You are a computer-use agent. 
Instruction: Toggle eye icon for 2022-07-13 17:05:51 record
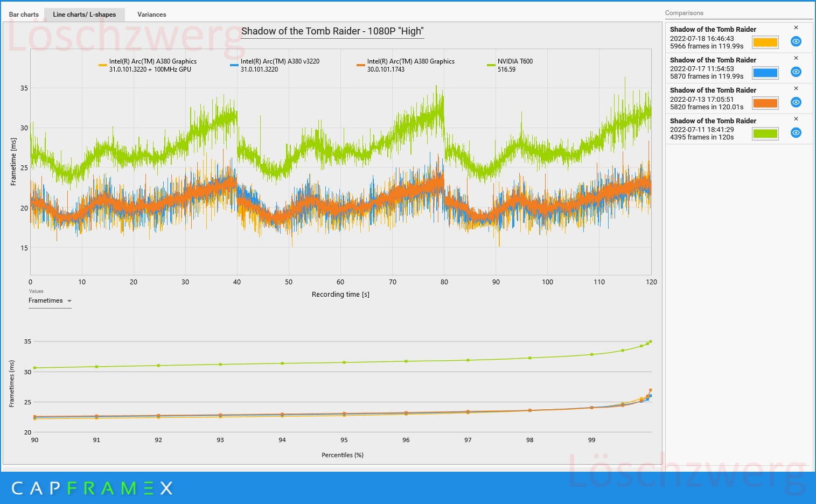tap(796, 102)
